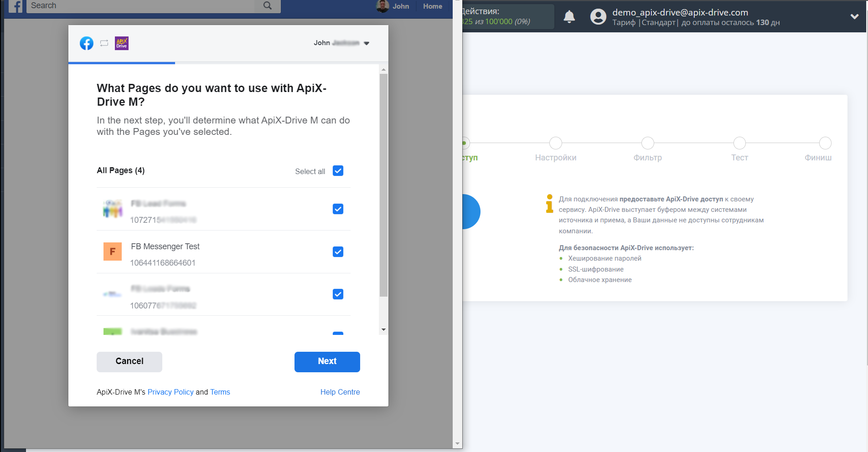
Task: Click the search magnifier icon in Facebook
Action: (x=268, y=6)
